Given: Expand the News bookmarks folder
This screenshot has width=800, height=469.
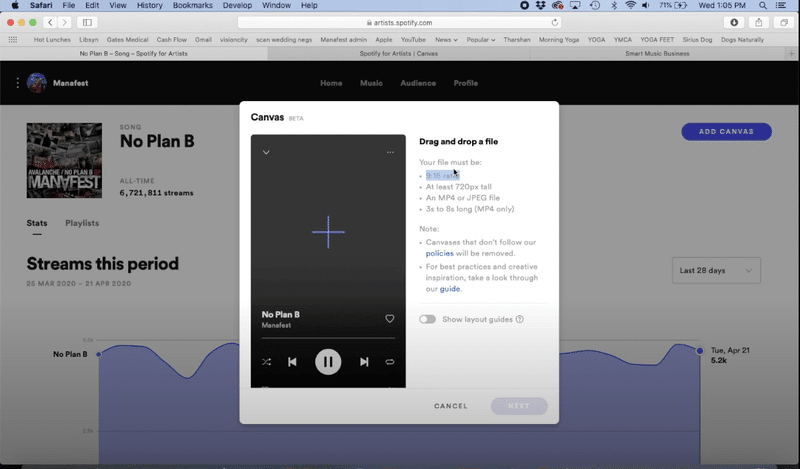Looking at the screenshot, I should [446, 39].
